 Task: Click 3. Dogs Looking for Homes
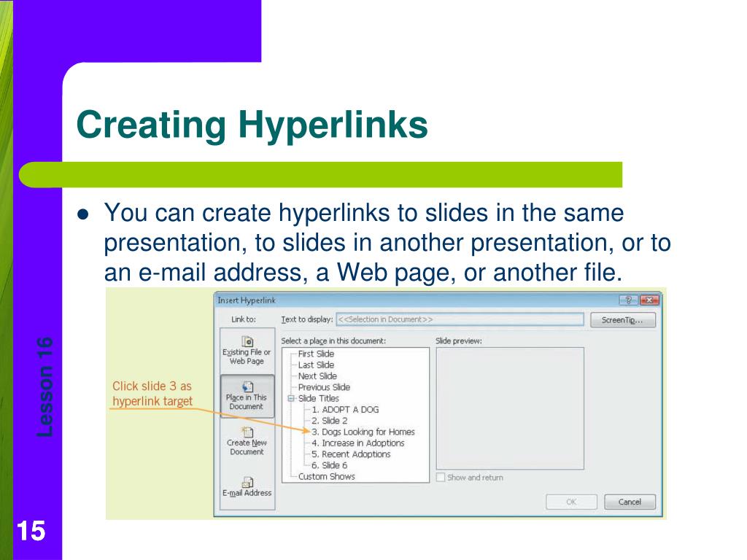tap(363, 432)
